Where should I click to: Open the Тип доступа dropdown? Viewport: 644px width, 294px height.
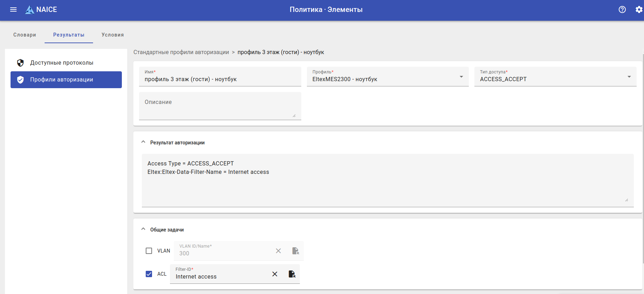coord(555,77)
